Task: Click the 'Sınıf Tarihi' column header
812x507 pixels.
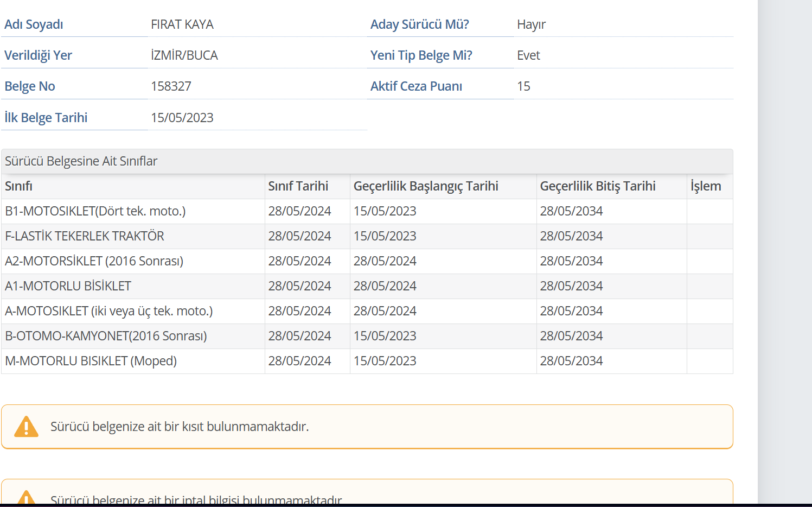Action: (x=298, y=186)
